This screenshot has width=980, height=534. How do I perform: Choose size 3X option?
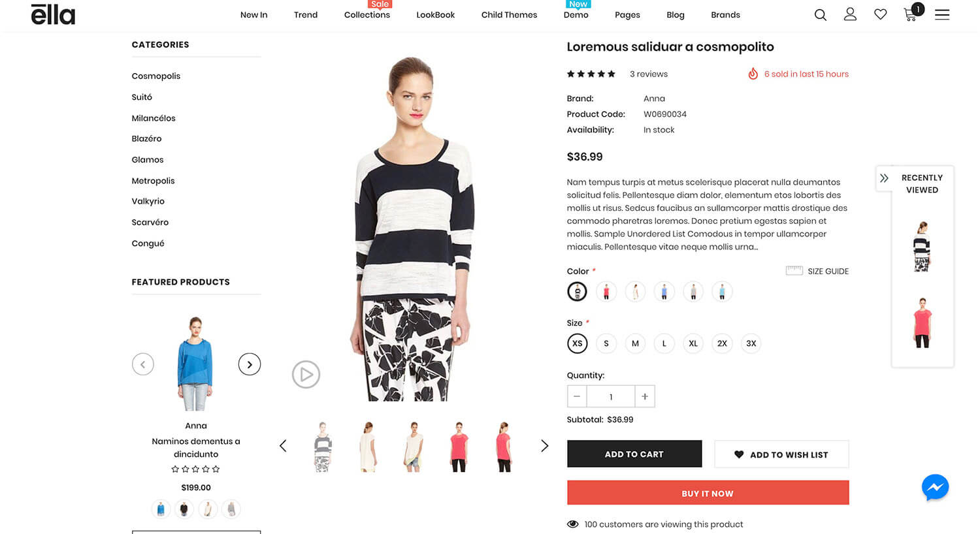(751, 343)
